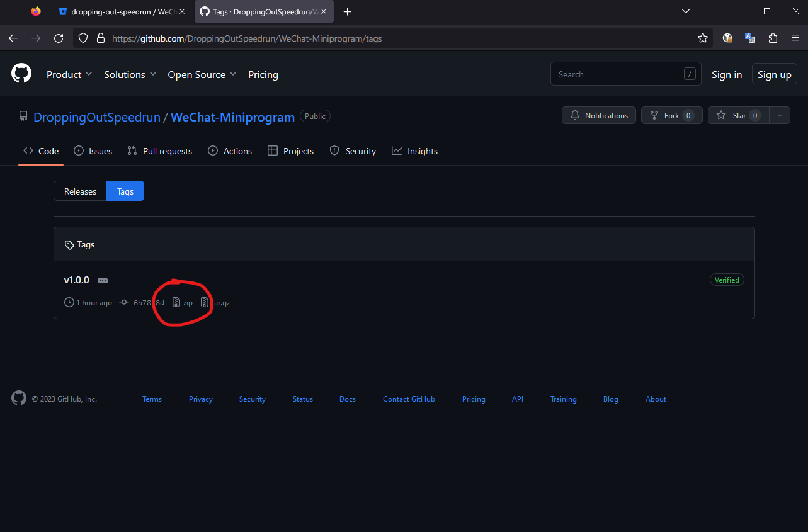Image resolution: width=808 pixels, height=532 pixels.
Task: Expand the Star lists dropdown arrow
Action: point(780,115)
